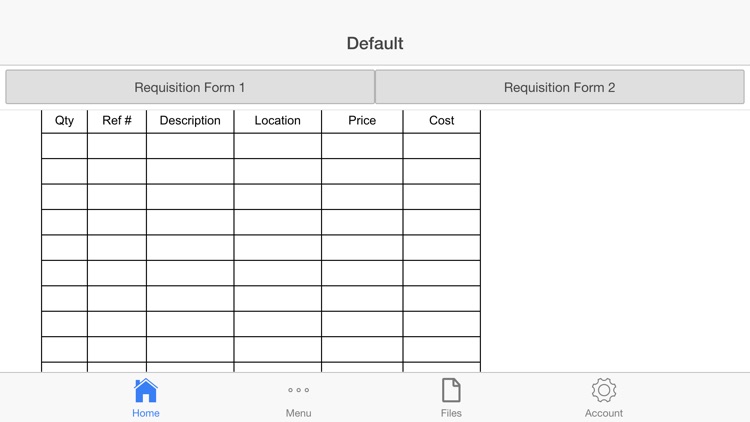
Task: Select the Location column header
Action: pos(277,121)
